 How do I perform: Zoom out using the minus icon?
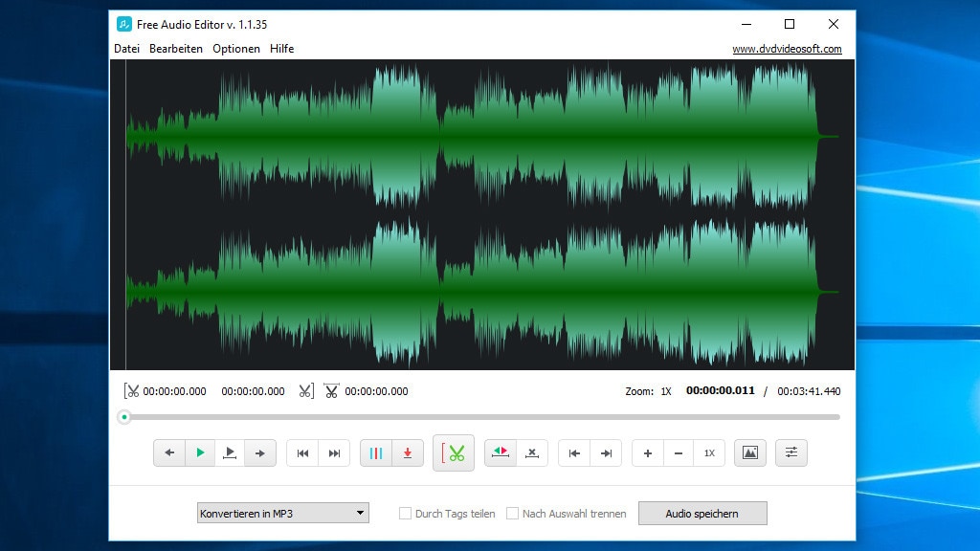(x=679, y=452)
